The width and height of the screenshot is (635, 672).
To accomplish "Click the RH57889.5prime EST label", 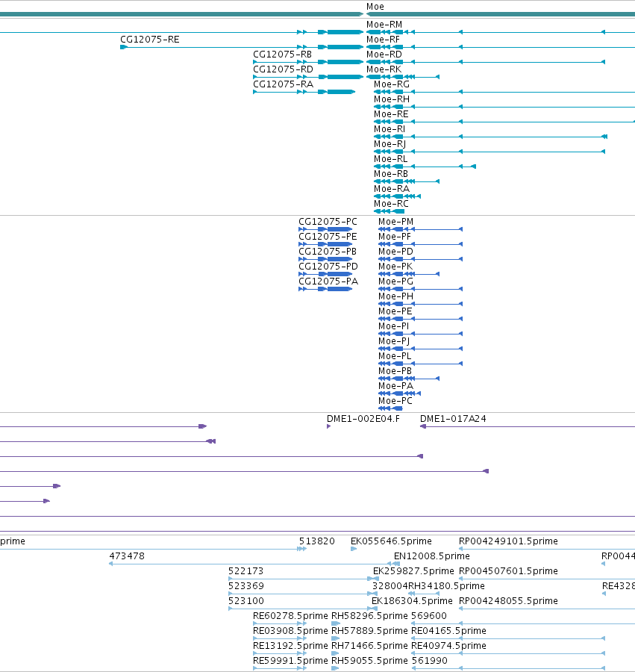I will (x=369, y=631).
